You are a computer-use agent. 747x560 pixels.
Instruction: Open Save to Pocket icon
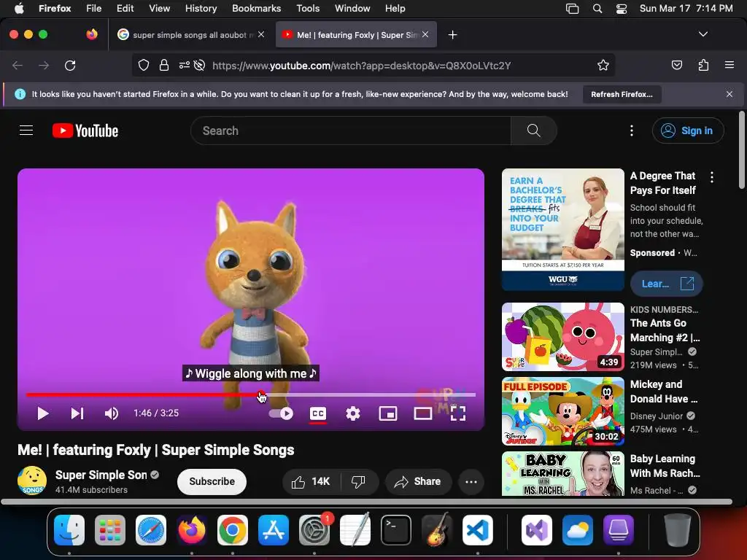click(x=677, y=65)
